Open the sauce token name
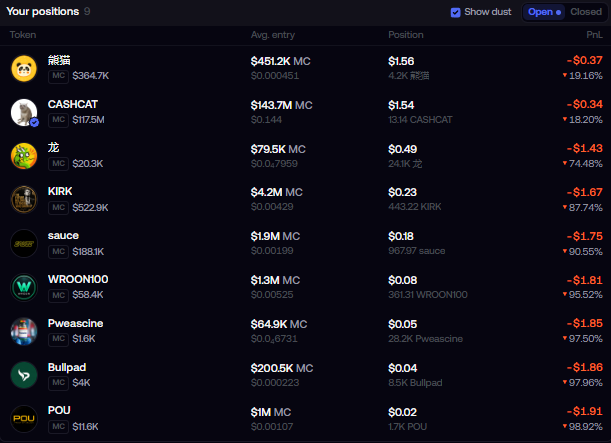Viewport: 611px width, 443px height. tap(63, 235)
